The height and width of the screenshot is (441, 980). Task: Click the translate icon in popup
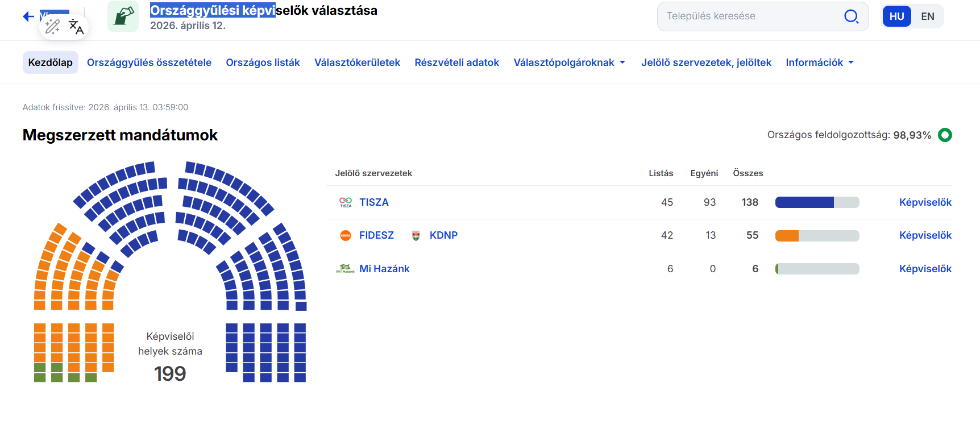tap(76, 26)
